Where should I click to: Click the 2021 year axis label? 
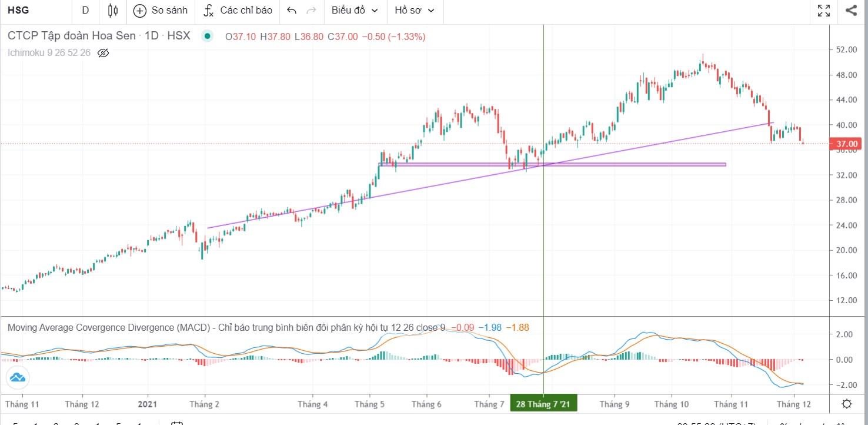tap(148, 404)
